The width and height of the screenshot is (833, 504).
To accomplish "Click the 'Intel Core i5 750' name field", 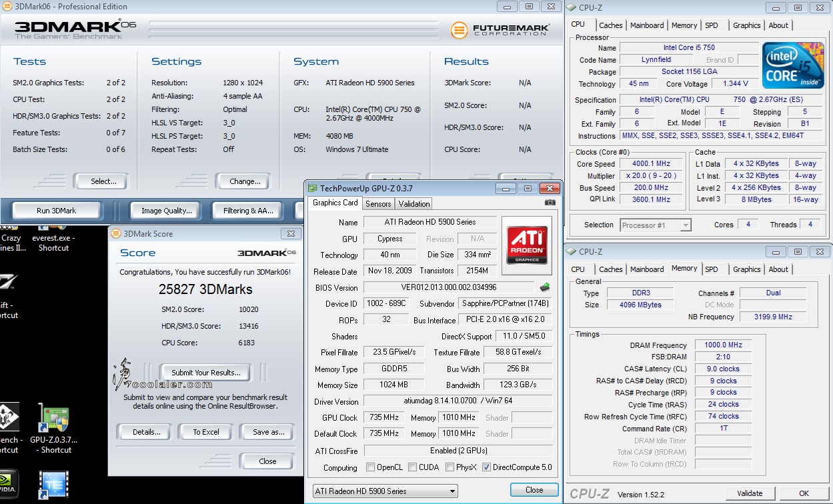I will [x=689, y=48].
